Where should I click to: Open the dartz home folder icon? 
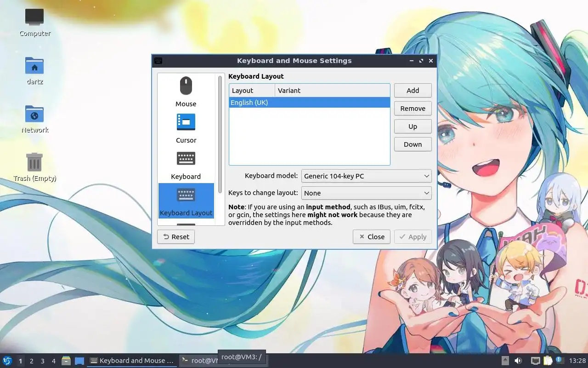[34, 70]
